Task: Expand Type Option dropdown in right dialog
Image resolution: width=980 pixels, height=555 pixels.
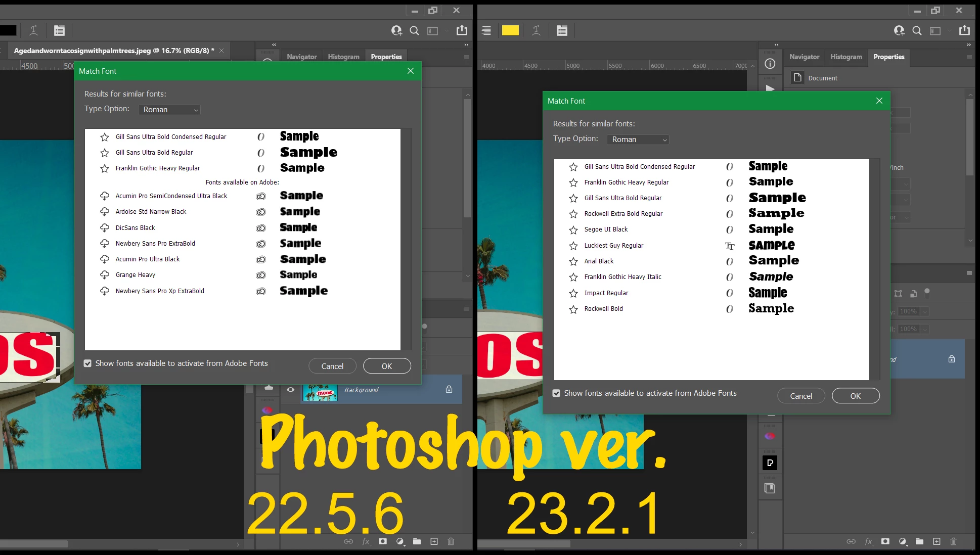Action: 638,140
